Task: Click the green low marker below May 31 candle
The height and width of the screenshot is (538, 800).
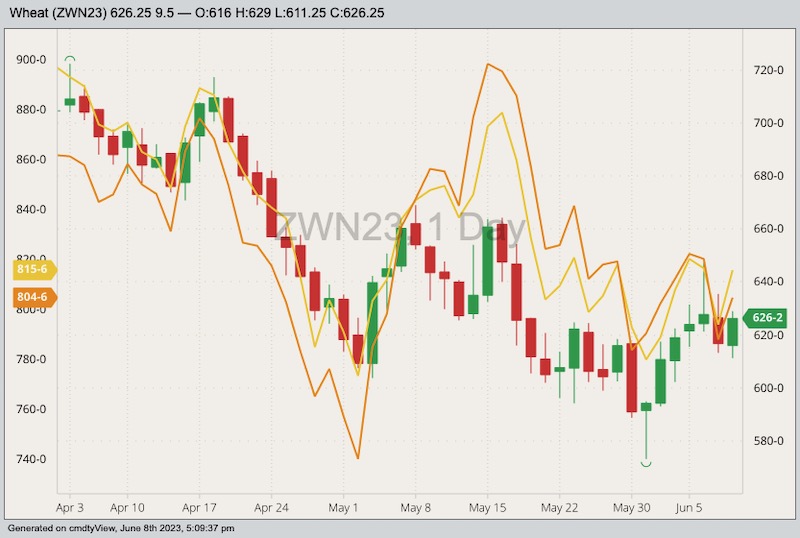Action: (x=646, y=463)
